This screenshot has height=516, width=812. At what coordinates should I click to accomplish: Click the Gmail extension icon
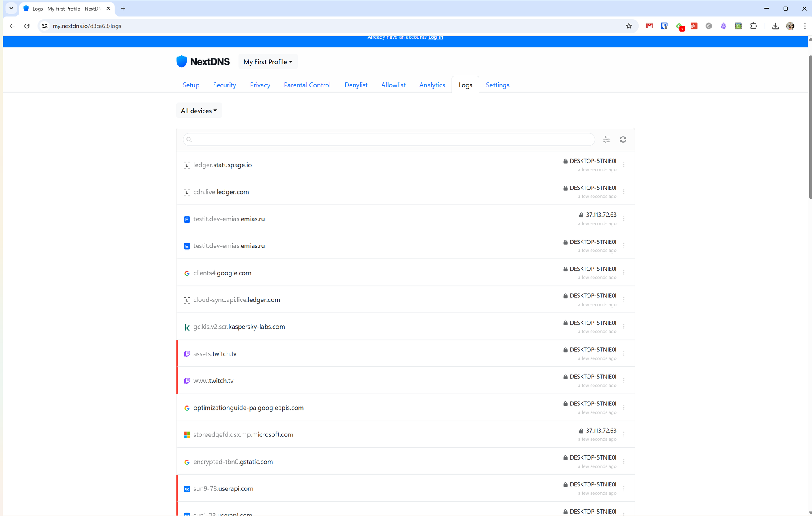coord(650,26)
